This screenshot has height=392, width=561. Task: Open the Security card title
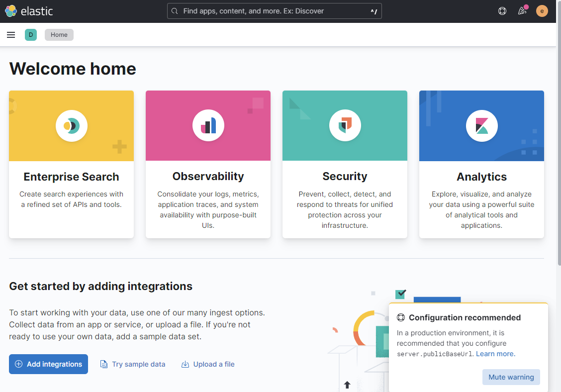pos(345,176)
